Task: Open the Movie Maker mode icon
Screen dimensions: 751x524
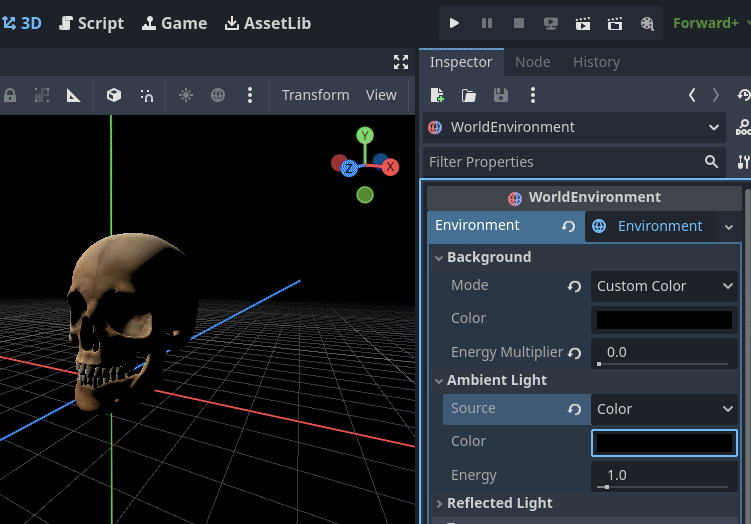Action: tap(647, 23)
